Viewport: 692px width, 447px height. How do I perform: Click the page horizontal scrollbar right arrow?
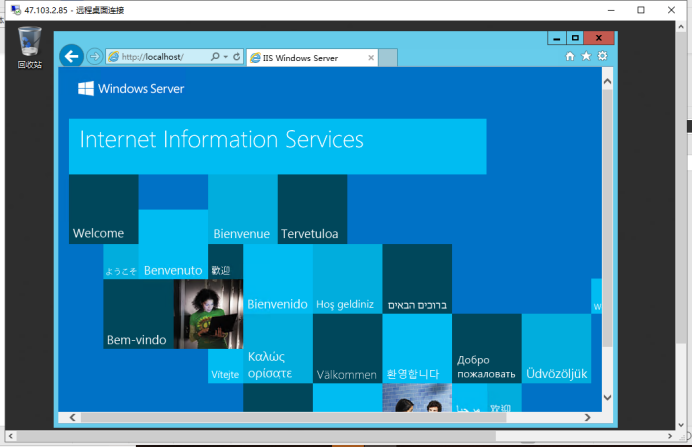587,417
